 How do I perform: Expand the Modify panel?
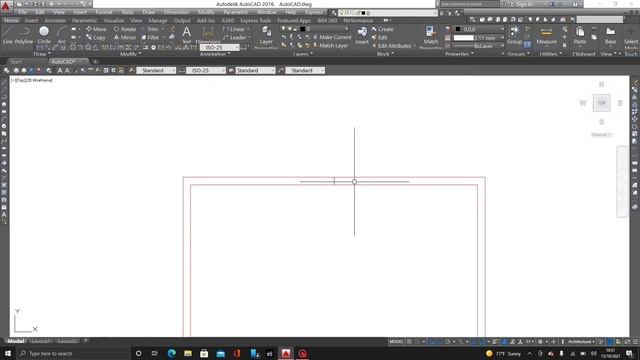[131, 54]
